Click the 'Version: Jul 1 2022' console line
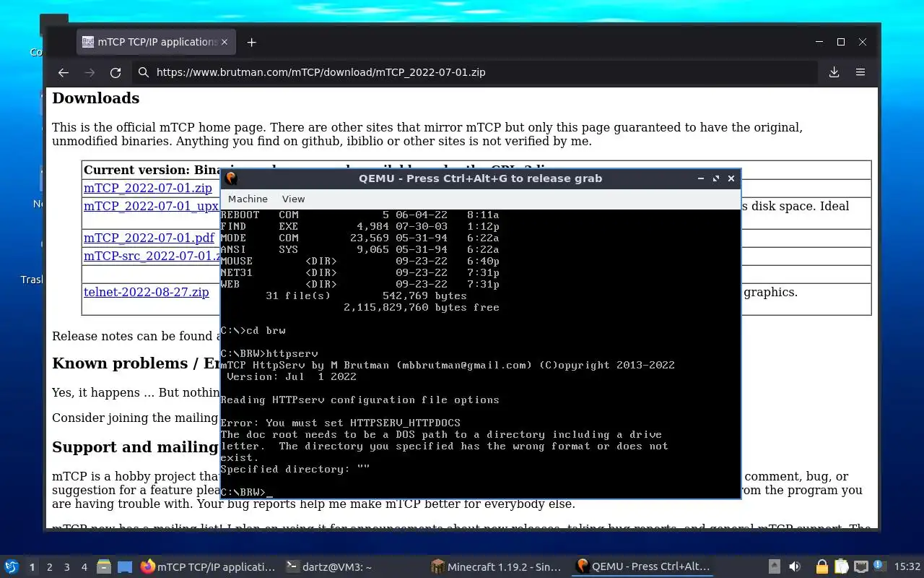 tap(292, 376)
